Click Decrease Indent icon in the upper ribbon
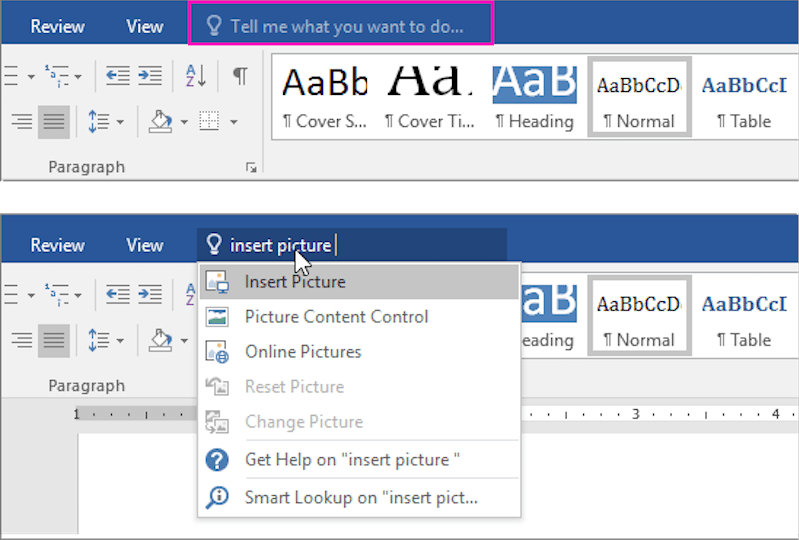This screenshot has height=540, width=799. (x=117, y=77)
